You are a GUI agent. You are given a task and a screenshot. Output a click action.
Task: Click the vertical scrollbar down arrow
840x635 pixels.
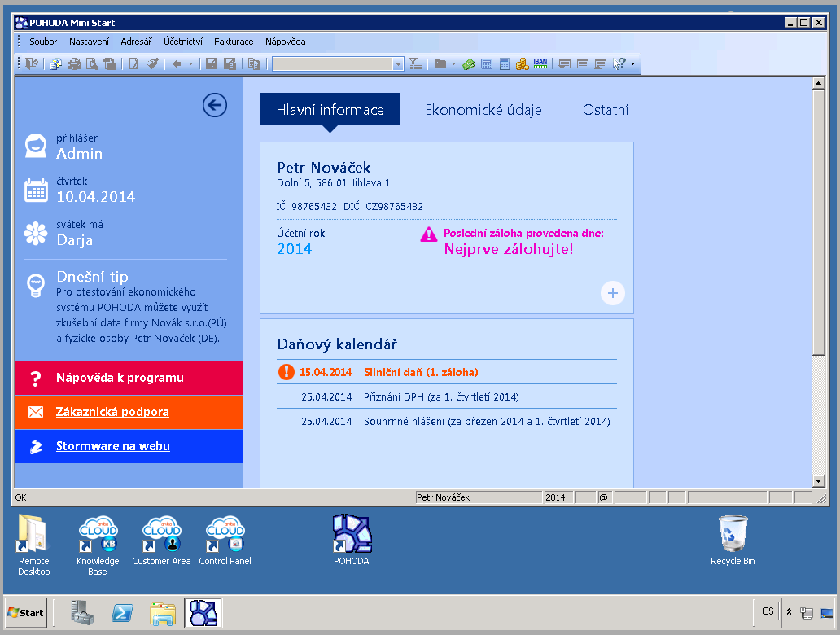(x=819, y=481)
